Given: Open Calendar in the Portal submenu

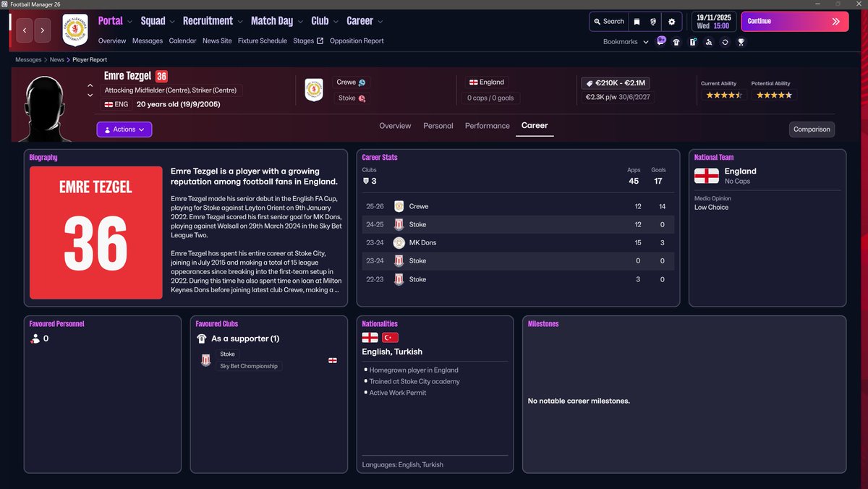Looking at the screenshot, I should pos(182,41).
